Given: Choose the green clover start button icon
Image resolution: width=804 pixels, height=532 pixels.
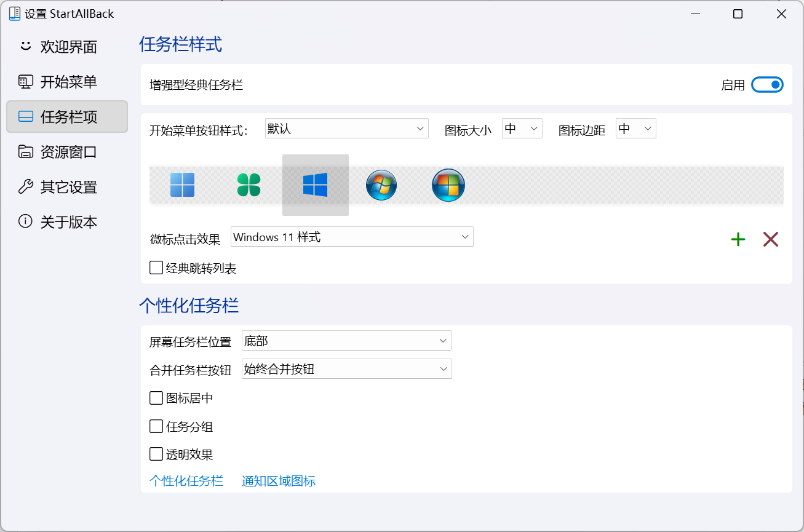Looking at the screenshot, I should click(249, 185).
